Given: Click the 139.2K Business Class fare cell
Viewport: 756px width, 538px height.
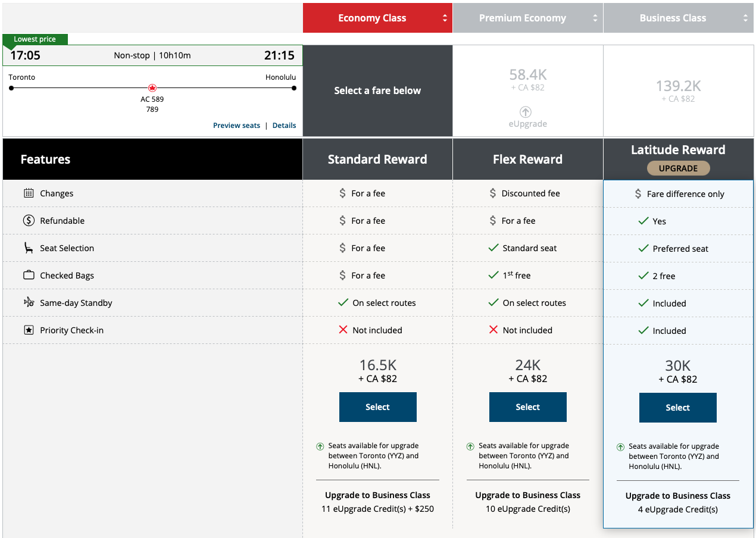Looking at the screenshot, I should pyautogui.click(x=678, y=91).
